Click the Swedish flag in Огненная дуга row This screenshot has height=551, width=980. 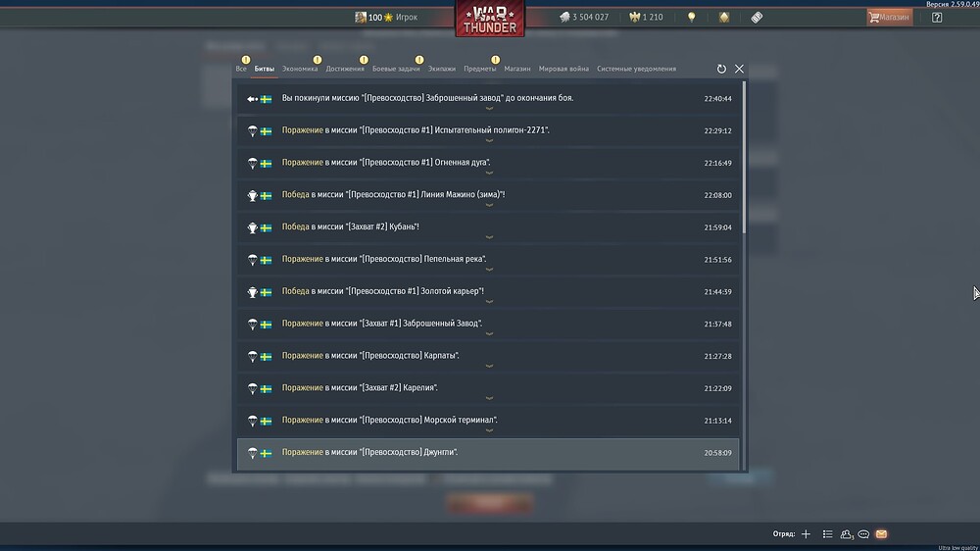click(x=267, y=163)
